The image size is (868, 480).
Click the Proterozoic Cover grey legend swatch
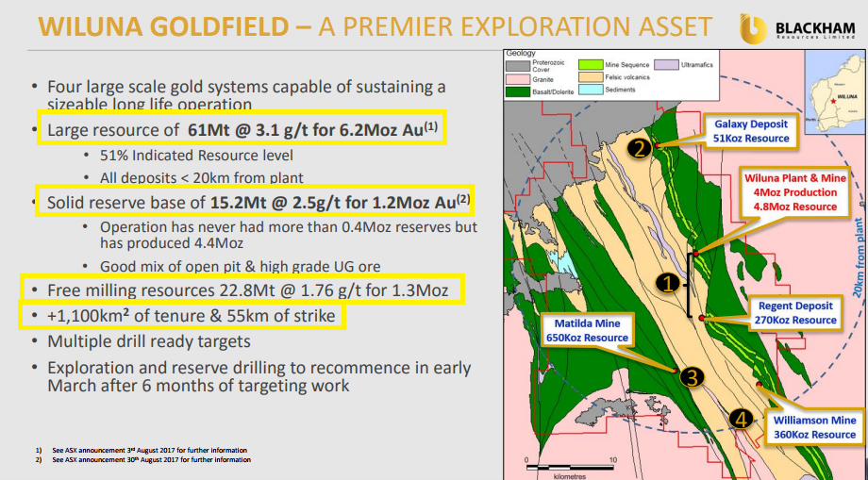point(517,66)
